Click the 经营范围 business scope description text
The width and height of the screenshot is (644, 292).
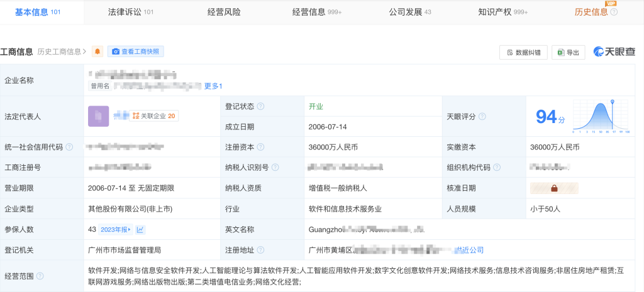click(356, 276)
